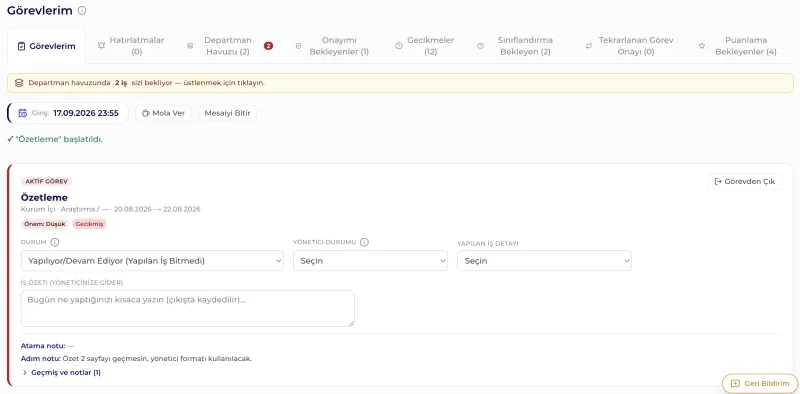The width and height of the screenshot is (800, 394).
Task: Click the info icon next to DURUM
Action: [x=55, y=242]
